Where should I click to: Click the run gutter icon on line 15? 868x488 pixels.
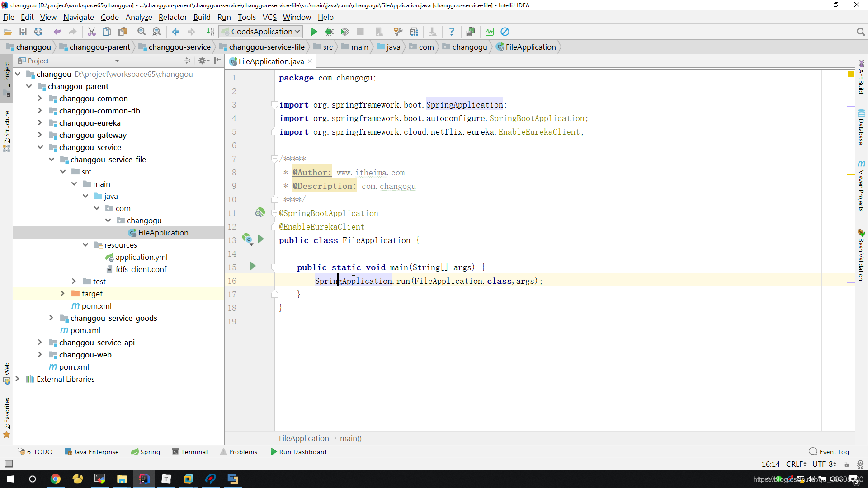point(253,267)
